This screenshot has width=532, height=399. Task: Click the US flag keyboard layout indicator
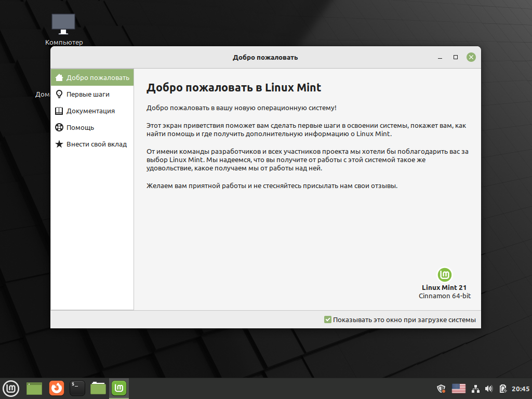[x=459, y=389]
